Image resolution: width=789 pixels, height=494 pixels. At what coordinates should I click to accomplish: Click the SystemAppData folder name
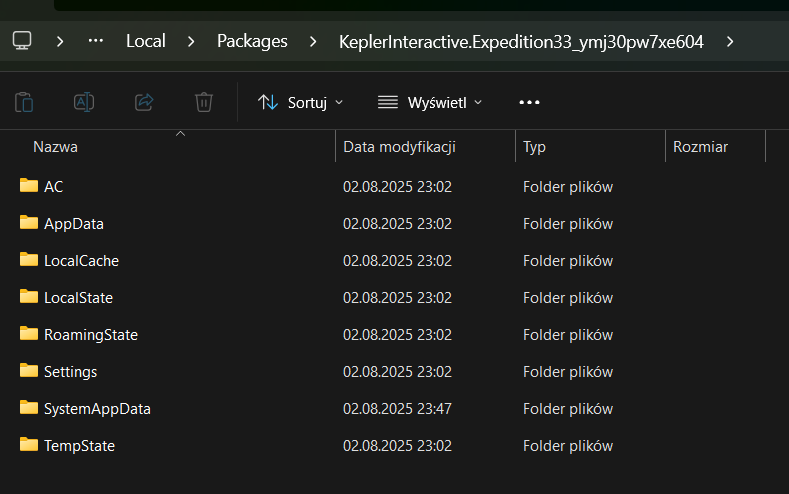click(x=97, y=409)
